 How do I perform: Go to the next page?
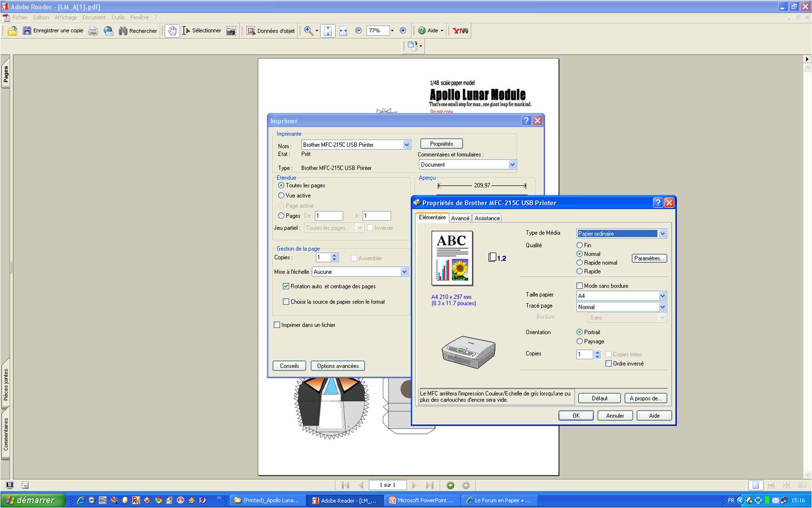point(414,485)
